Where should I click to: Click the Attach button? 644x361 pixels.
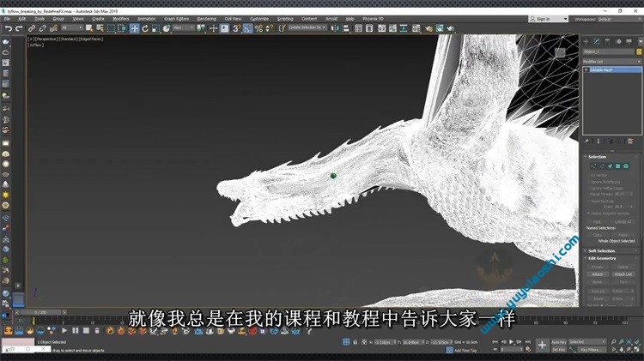pos(598,274)
